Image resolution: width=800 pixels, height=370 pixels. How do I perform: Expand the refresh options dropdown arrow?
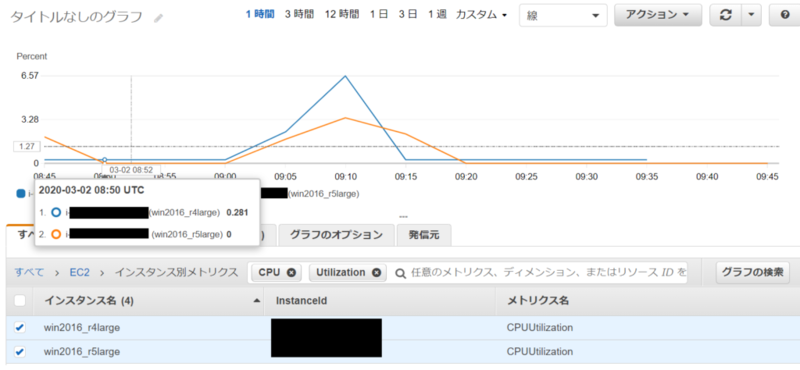coord(751,15)
